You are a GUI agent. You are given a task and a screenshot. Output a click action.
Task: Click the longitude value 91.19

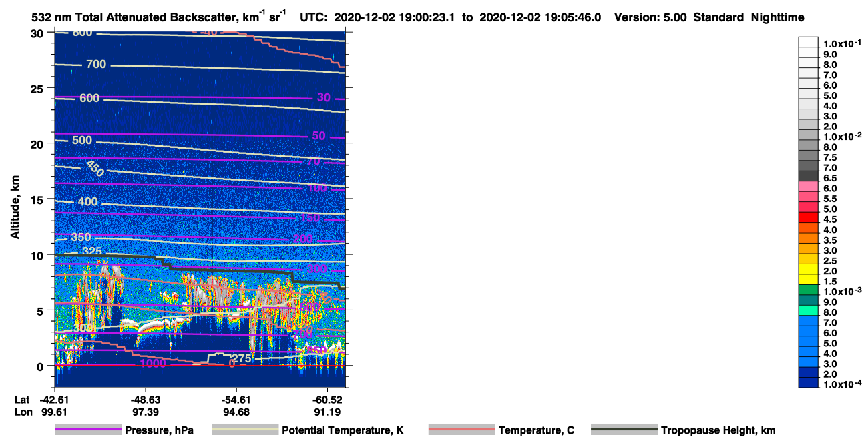[327, 411]
